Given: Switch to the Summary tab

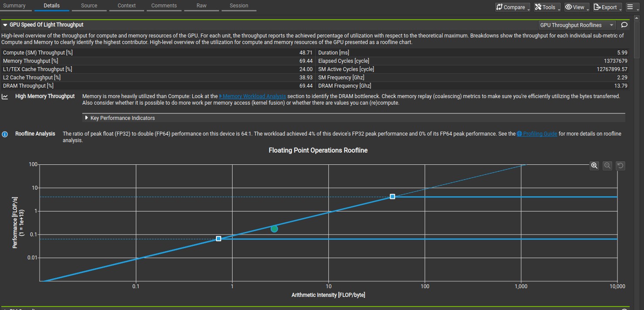Looking at the screenshot, I should (14, 6).
